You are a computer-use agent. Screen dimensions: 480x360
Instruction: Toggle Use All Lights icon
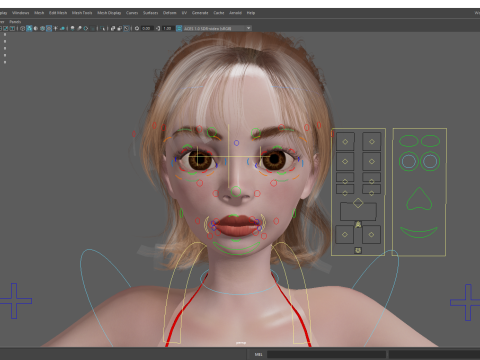pos(55,28)
